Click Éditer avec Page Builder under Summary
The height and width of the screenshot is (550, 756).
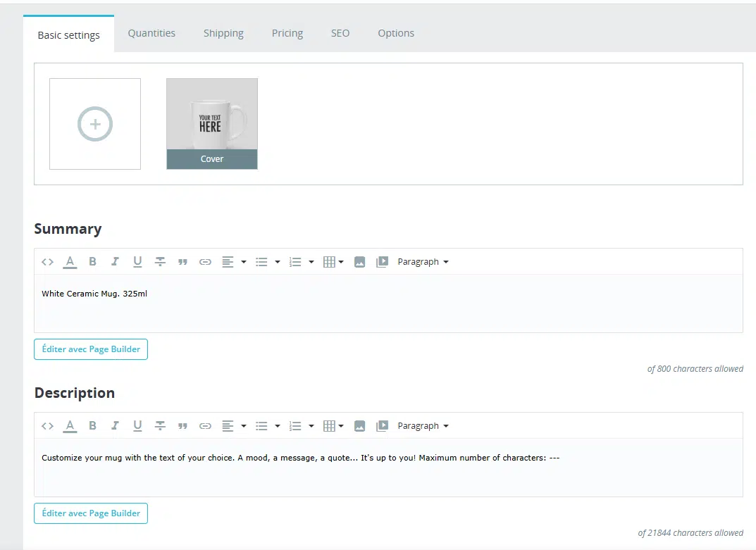pyautogui.click(x=90, y=349)
